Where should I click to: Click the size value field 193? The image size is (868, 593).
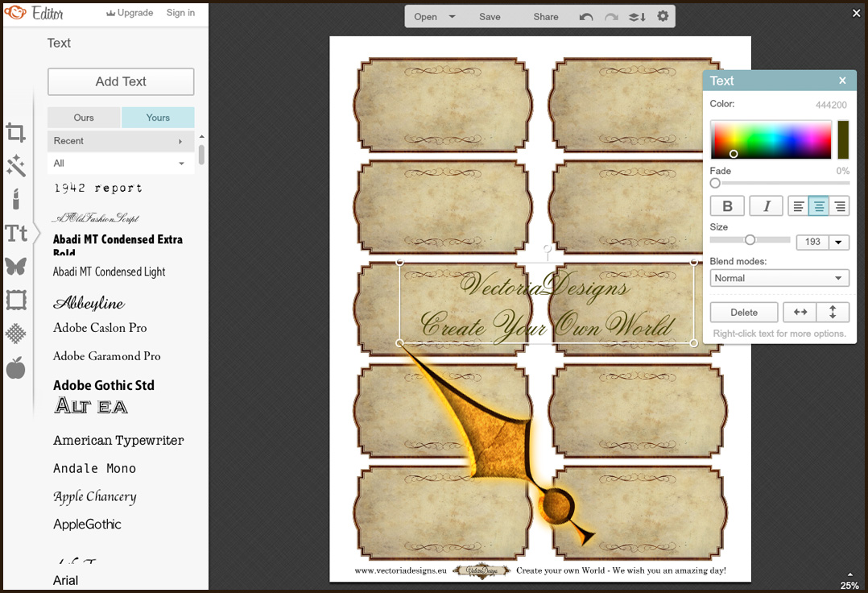click(x=812, y=242)
